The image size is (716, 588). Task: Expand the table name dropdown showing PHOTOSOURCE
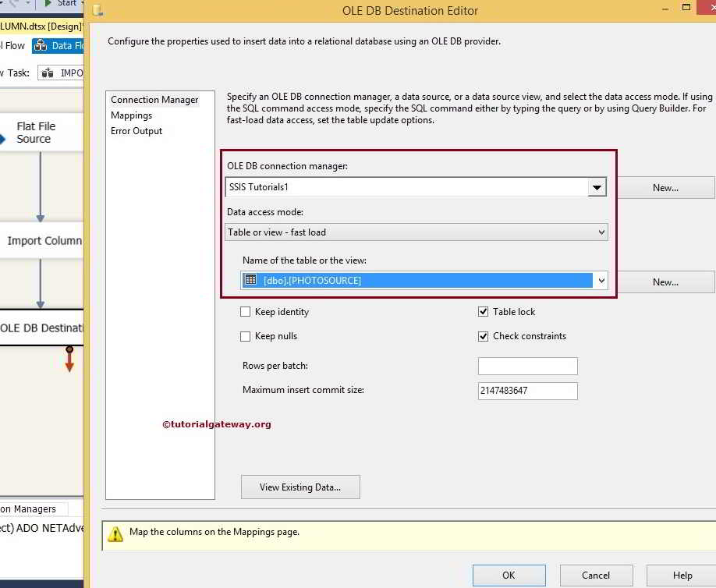[600, 280]
